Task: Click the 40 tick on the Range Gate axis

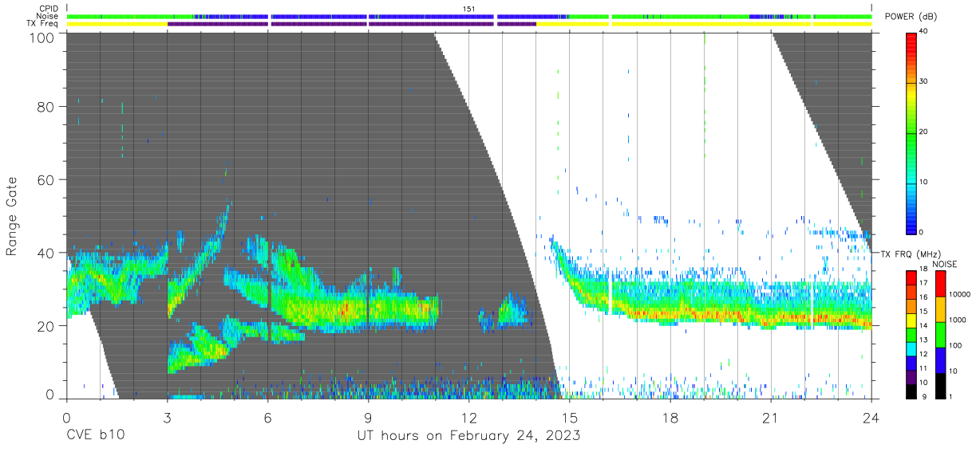Action: tap(47, 253)
